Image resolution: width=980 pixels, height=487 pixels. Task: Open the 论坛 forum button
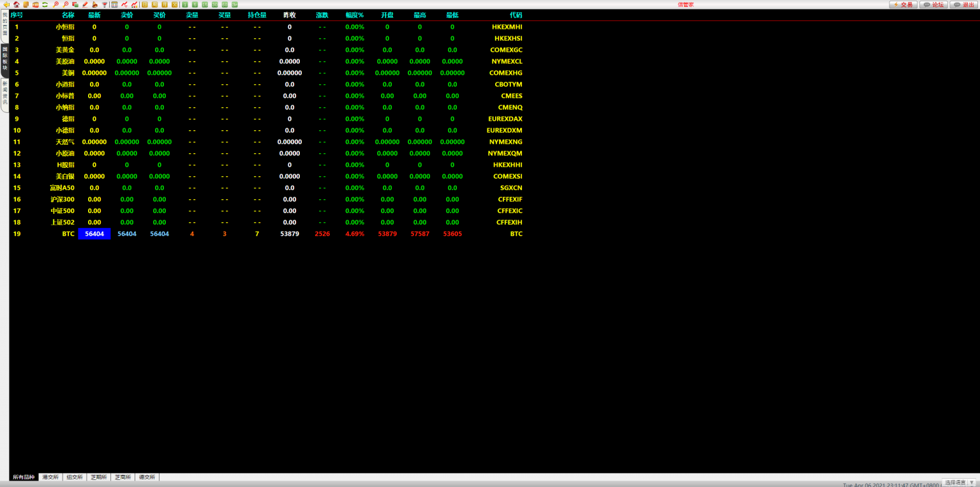[933, 4]
